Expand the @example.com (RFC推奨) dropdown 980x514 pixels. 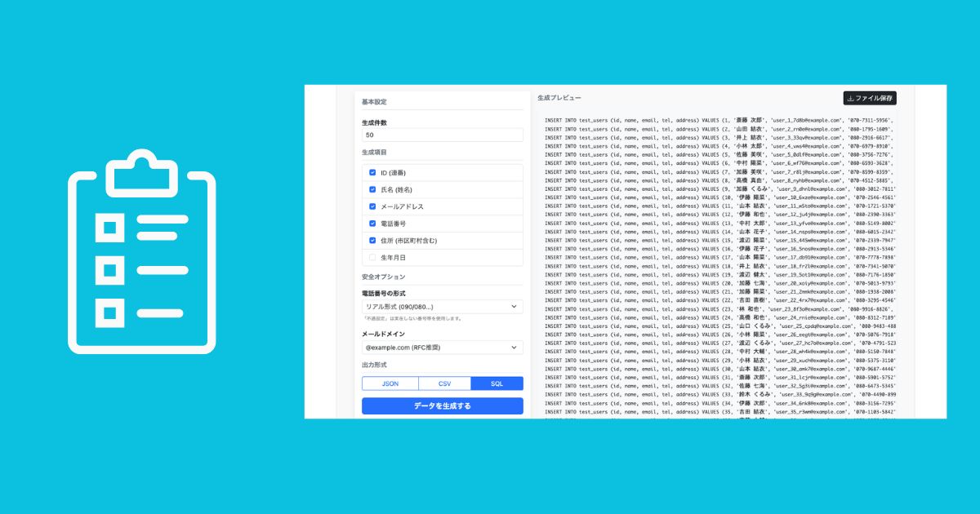[x=442, y=348]
